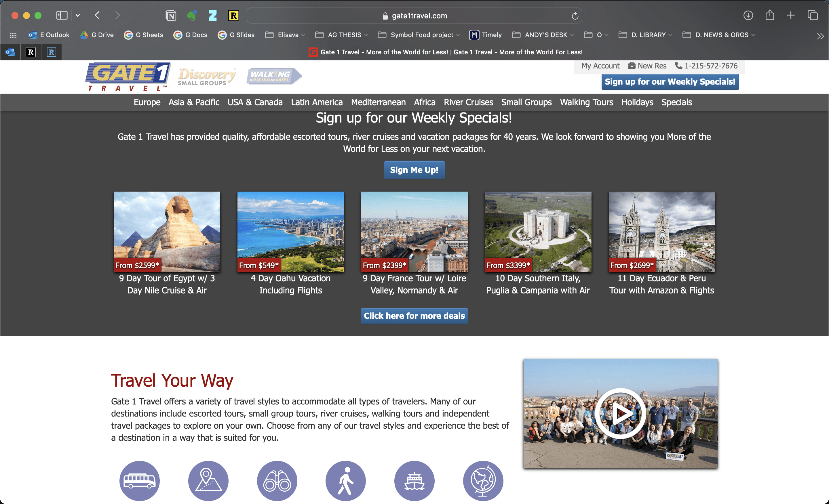The image size is (829, 504).
Task: Open the Southern Italy castle thumbnail
Action: 538,232
